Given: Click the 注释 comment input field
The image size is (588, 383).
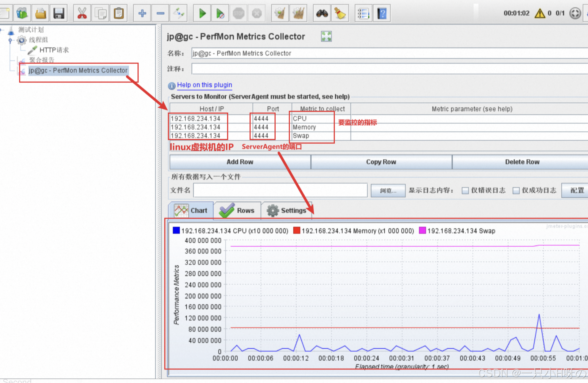Looking at the screenshot, I should (389, 68).
